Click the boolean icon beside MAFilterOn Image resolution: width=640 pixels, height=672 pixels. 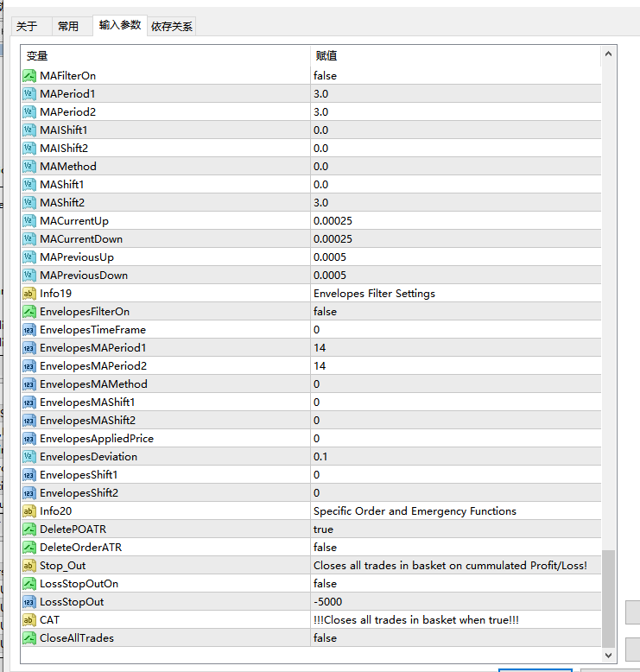29,76
